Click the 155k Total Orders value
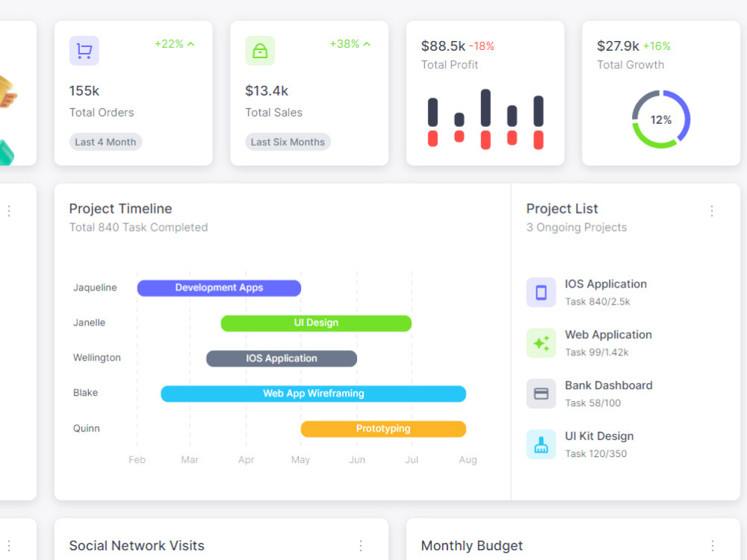This screenshot has height=560, width=747. point(84,91)
